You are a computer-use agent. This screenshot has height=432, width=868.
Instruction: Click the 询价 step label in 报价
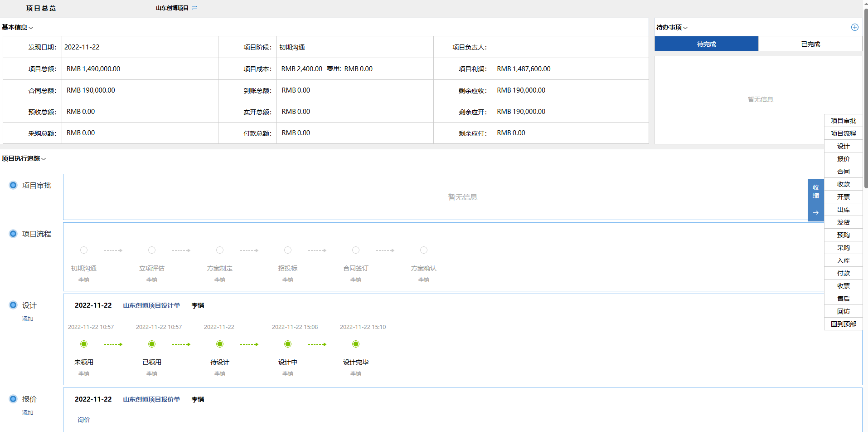pos(84,420)
